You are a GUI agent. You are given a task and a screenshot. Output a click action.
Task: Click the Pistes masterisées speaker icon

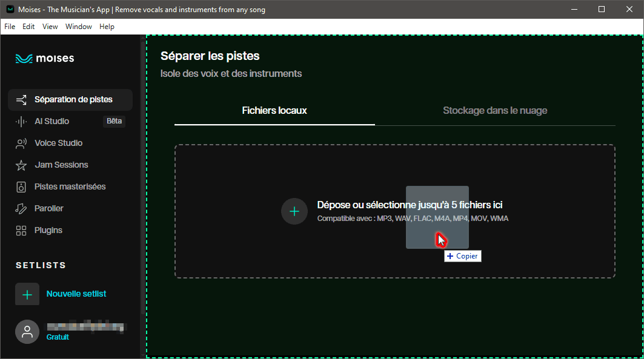pos(21,186)
